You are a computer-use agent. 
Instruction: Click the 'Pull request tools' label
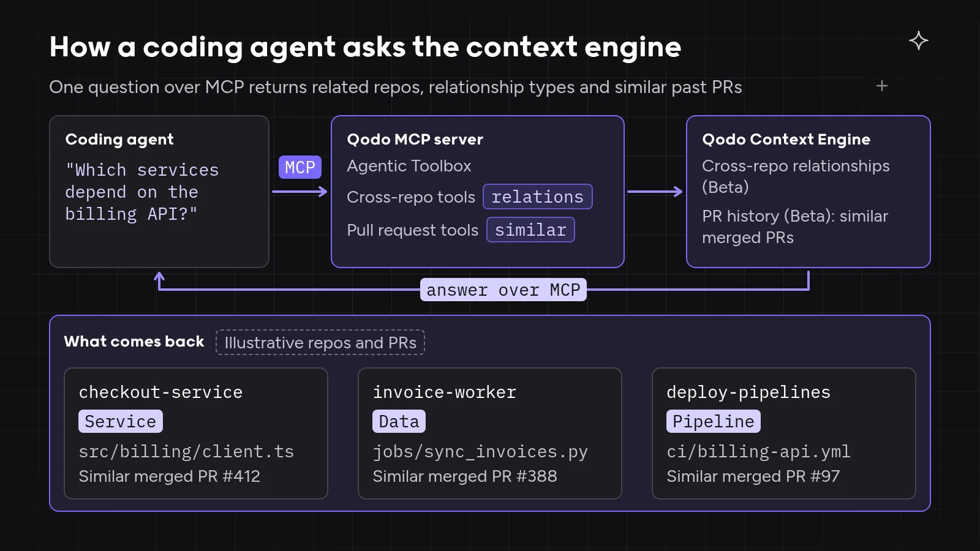click(x=413, y=230)
